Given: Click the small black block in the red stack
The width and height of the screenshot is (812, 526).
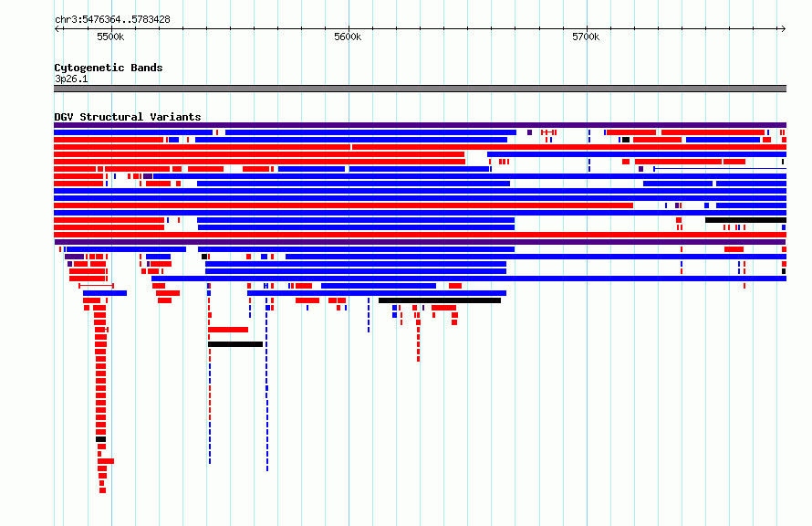Looking at the screenshot, I should click(x=101, y=439).
